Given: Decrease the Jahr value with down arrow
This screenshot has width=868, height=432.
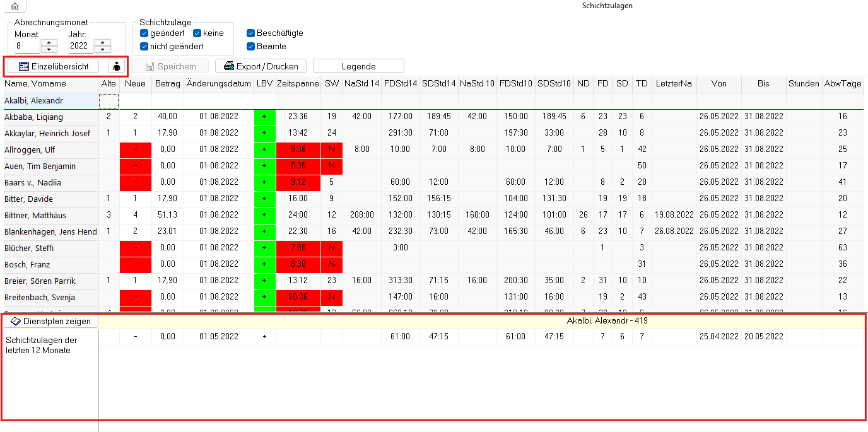Looking at the screenshot, I should pos(103,50).
